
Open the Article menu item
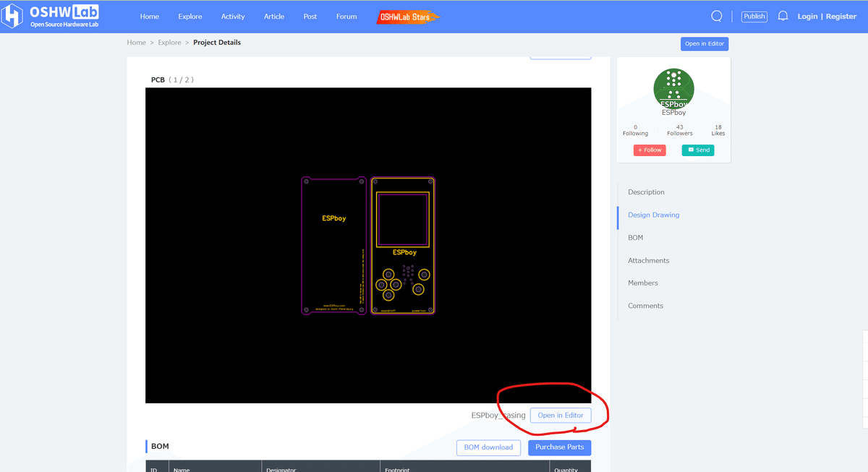274,17
